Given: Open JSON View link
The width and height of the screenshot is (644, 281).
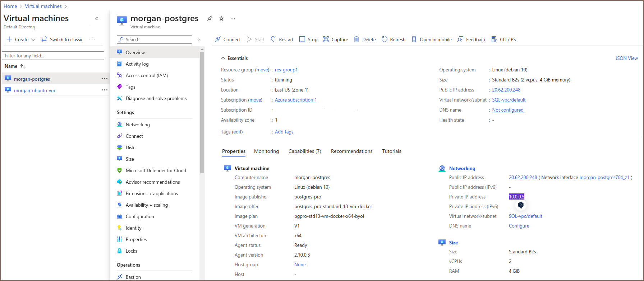Looking at the screenshot, I should click(626, 58).
